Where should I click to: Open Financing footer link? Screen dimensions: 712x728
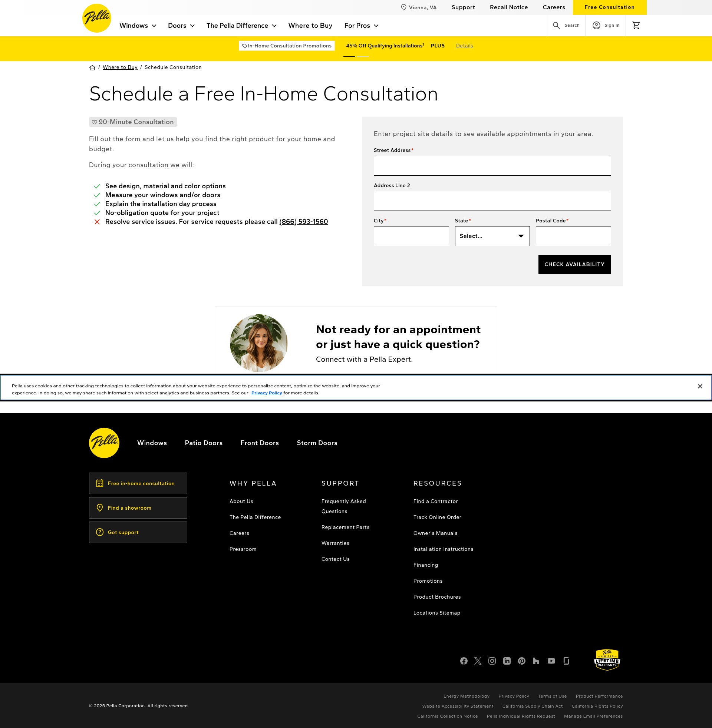(426, 565)
